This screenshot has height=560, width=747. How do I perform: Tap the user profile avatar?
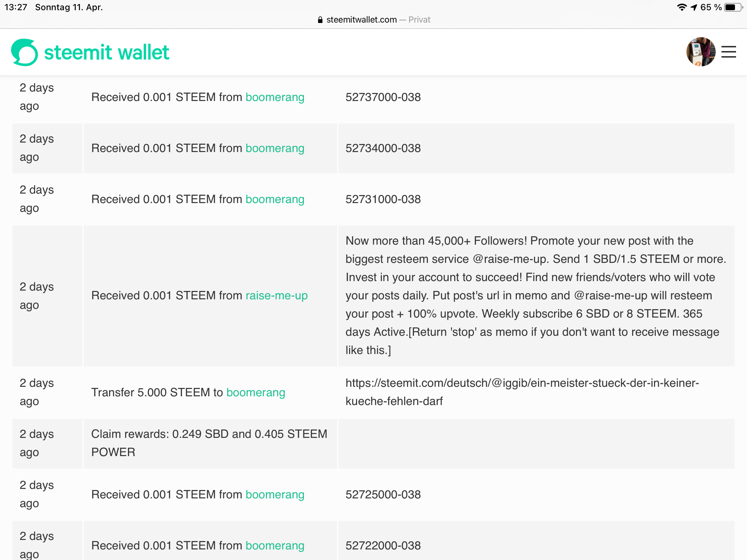point(700,52)
